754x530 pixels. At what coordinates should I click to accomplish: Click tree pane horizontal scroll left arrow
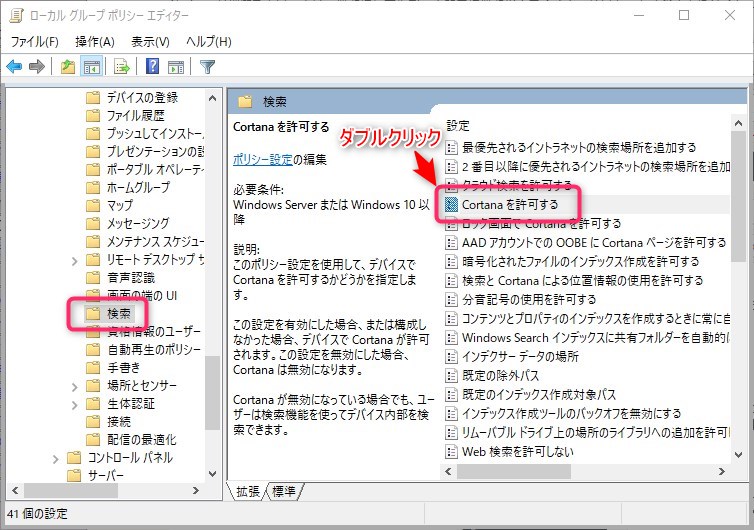click(x=15, y=491)
